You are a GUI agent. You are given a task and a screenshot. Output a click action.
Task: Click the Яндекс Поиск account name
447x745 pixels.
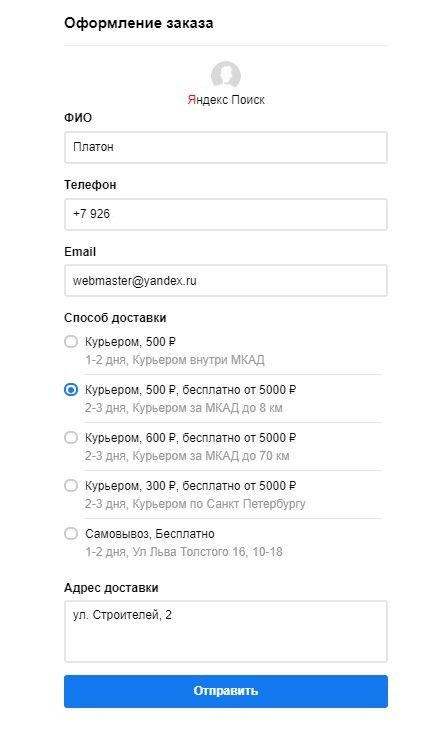[226, 100]
